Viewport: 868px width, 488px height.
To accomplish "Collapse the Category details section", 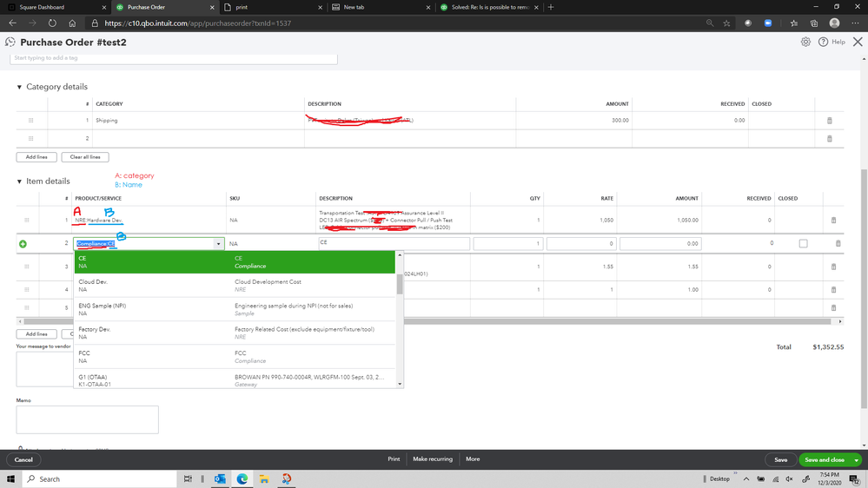I will coord(20,87).
